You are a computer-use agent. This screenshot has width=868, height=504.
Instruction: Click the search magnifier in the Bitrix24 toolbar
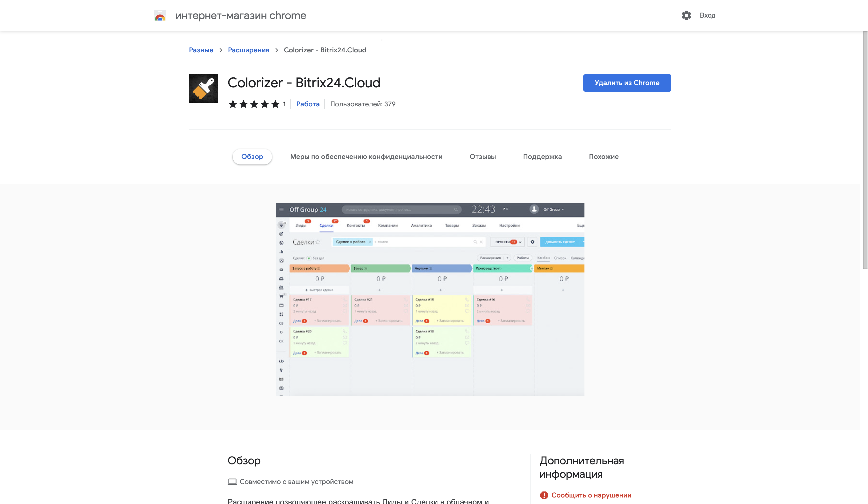[x=456, y=210]
